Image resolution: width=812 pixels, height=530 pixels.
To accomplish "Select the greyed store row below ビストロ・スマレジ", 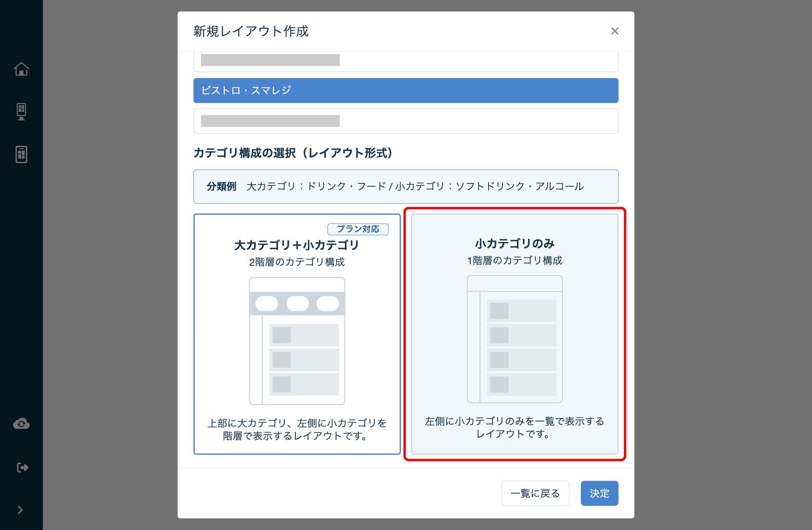I will [x=406, y=121].
